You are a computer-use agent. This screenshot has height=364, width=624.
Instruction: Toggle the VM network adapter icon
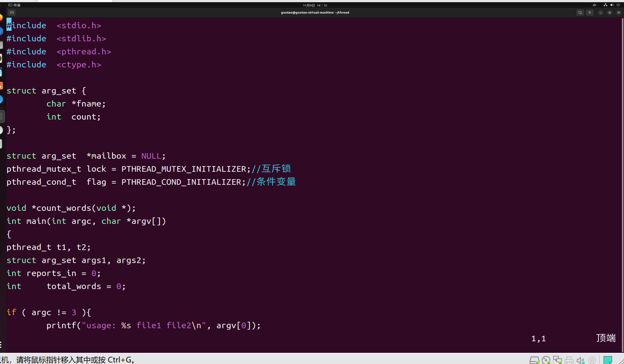coord(558,360)
